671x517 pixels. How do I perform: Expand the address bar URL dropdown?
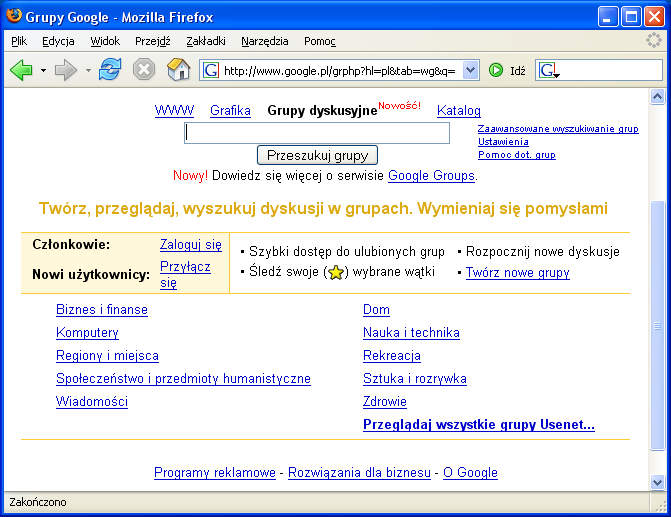pos(470,70)
